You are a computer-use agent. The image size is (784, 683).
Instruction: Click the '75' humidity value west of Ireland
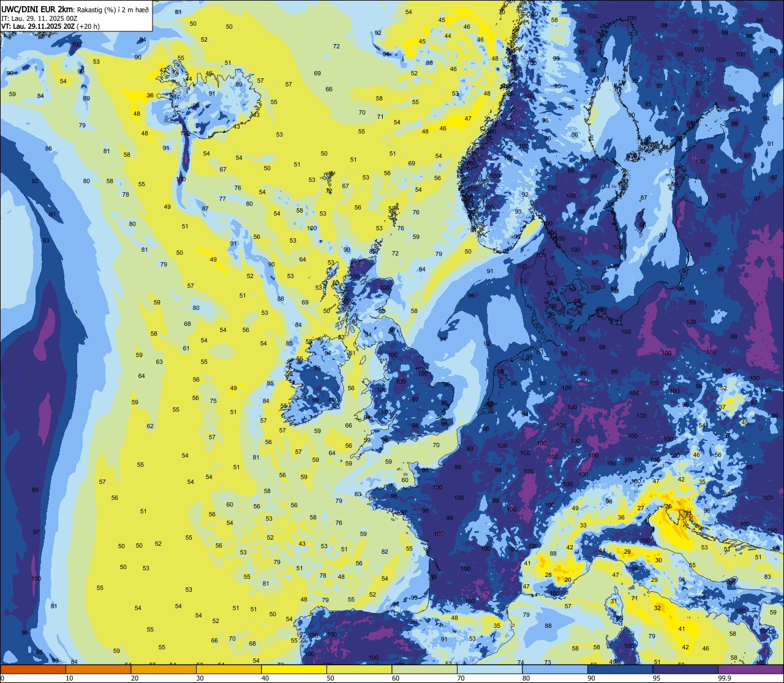pyautogui.click(x=213, y=401)
